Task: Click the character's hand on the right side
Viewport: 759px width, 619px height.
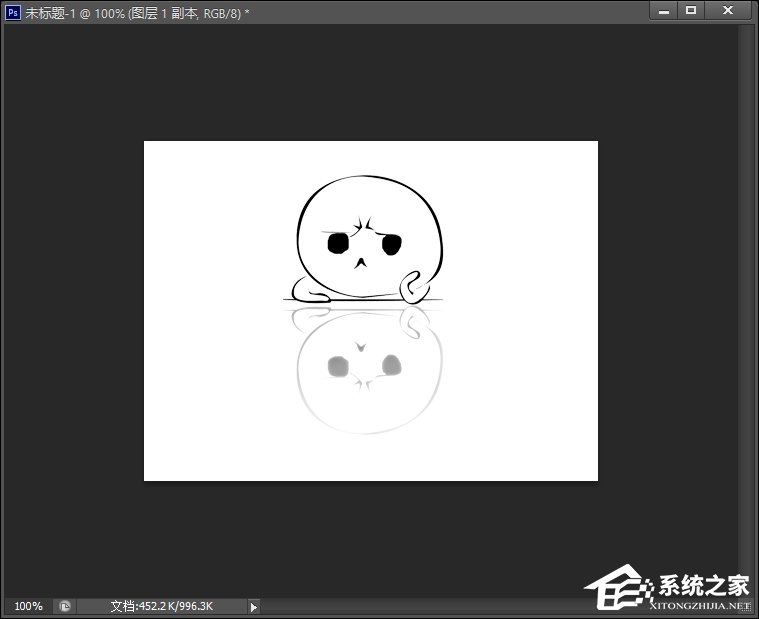Action: (x=413, y=289)
